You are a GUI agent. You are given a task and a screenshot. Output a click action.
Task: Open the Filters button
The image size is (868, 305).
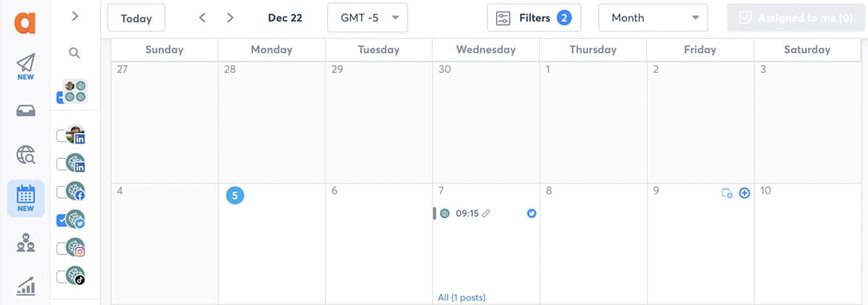tap(534, 18)
